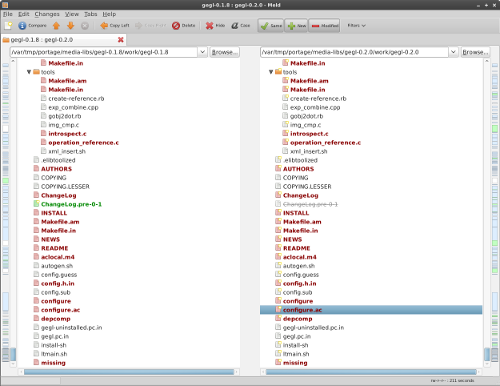The width and height of the screenshot is (500, 386).
Task: Open the Changes menu
Action: pos(47,14)
